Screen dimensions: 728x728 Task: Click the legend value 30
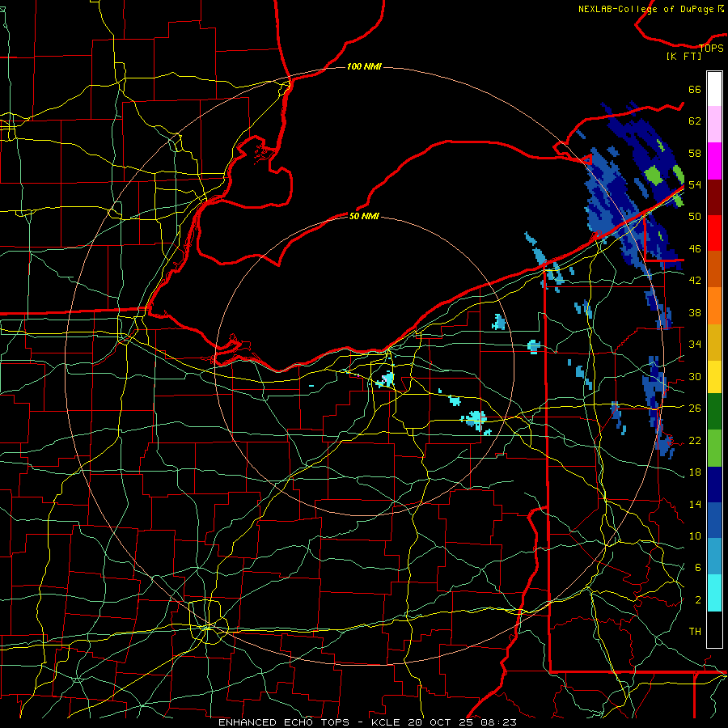(695, 376)
